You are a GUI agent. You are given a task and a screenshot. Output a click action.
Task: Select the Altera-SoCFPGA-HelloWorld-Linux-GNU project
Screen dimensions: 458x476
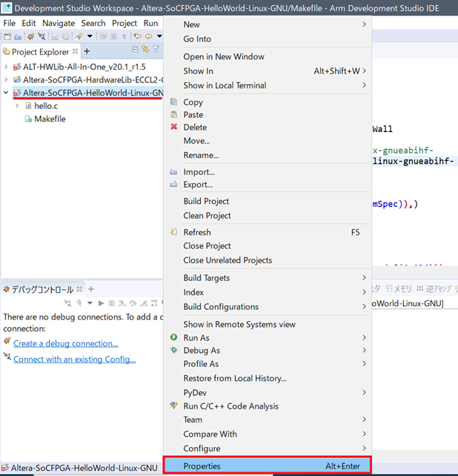(93, 93)
